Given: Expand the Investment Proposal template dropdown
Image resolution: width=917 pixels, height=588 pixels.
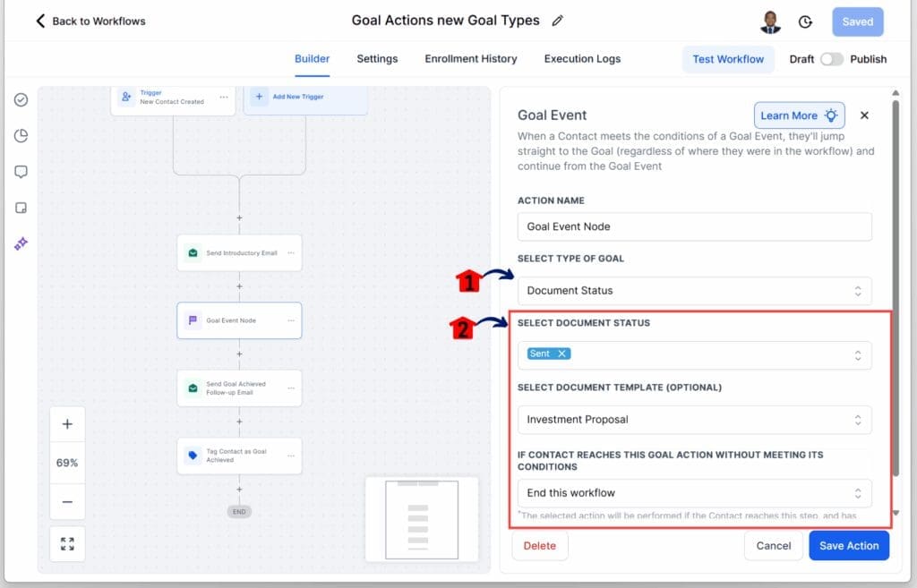Looking at the screenshot, I should click(694, 419).
